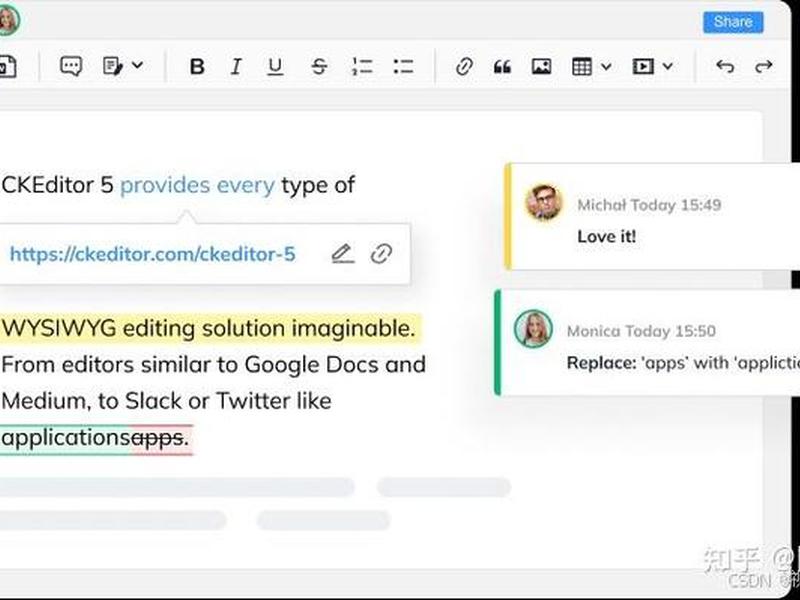Apply block quote formatting
800x600 pixels.
pyautogui.click(x=502, y=67)
